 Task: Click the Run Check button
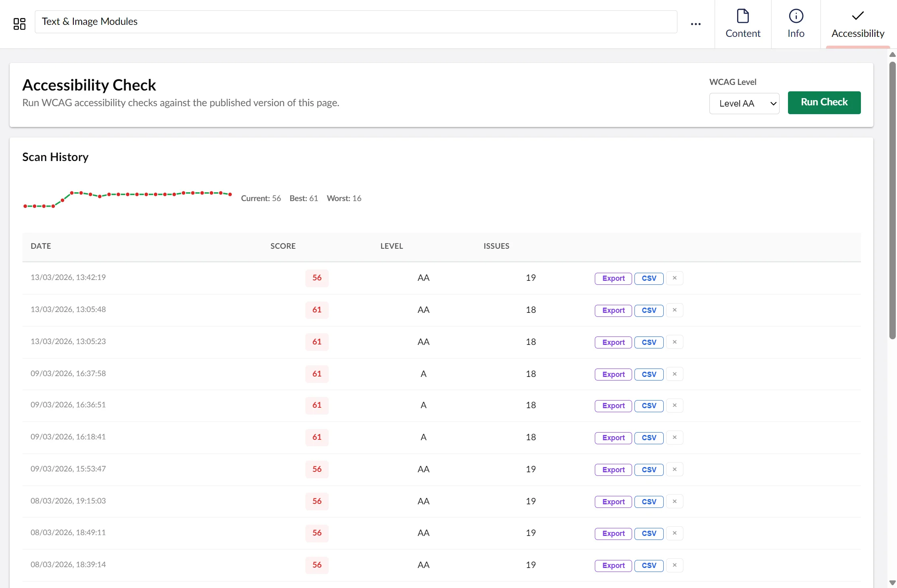[824, 103]
